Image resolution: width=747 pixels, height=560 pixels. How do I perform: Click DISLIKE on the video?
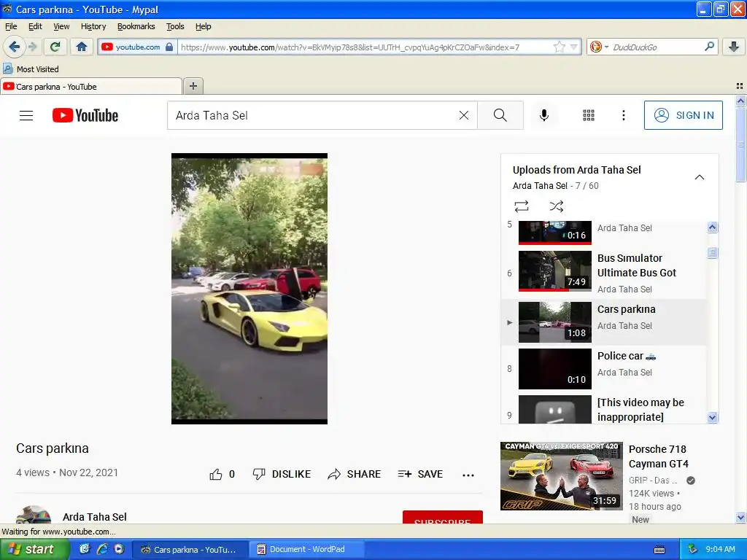click(282, 474)
